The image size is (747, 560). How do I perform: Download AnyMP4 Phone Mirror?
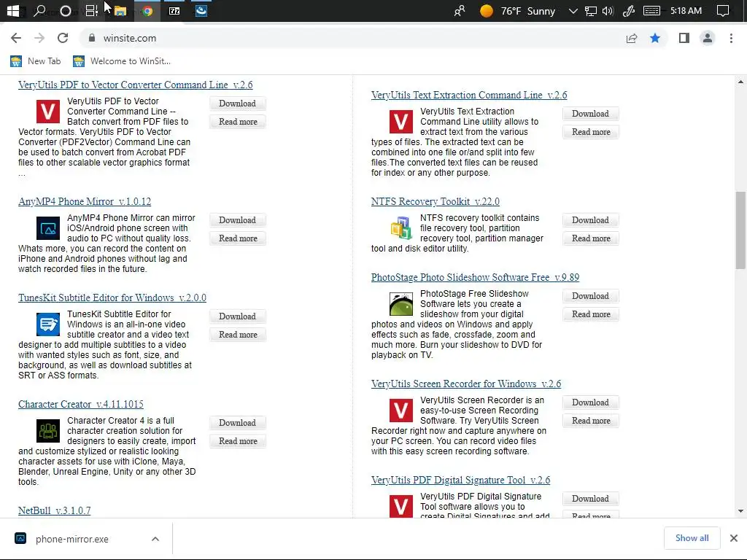click(x=237, y=220)
